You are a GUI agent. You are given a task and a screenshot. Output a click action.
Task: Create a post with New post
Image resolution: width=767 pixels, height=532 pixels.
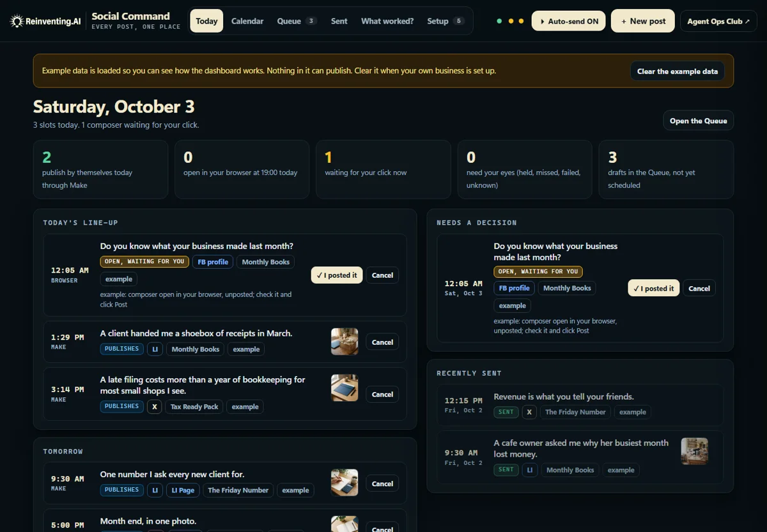(643, 21)
